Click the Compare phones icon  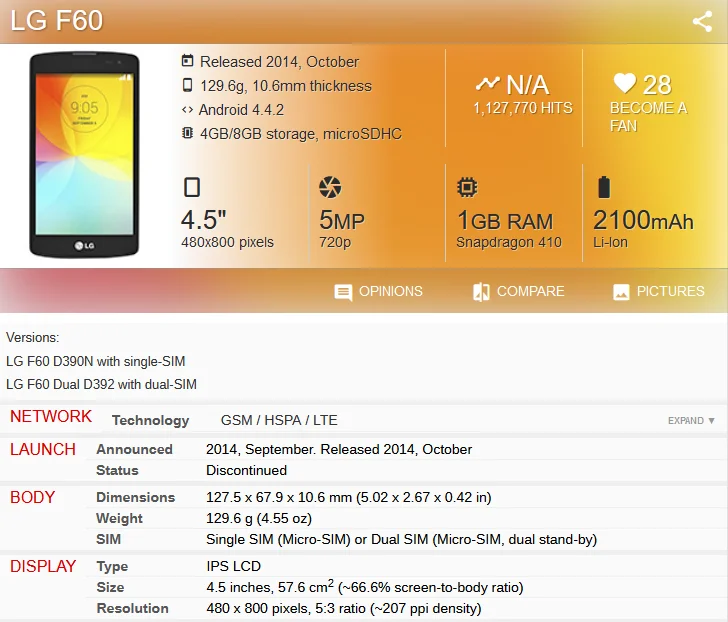pyautogui.click(x=481, y=292)
